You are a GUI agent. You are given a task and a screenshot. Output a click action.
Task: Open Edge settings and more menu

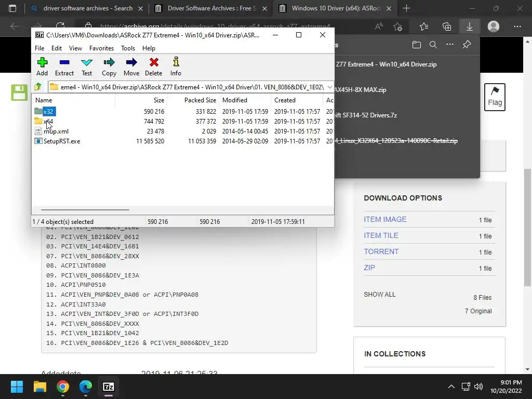click(x=517, y=26)
